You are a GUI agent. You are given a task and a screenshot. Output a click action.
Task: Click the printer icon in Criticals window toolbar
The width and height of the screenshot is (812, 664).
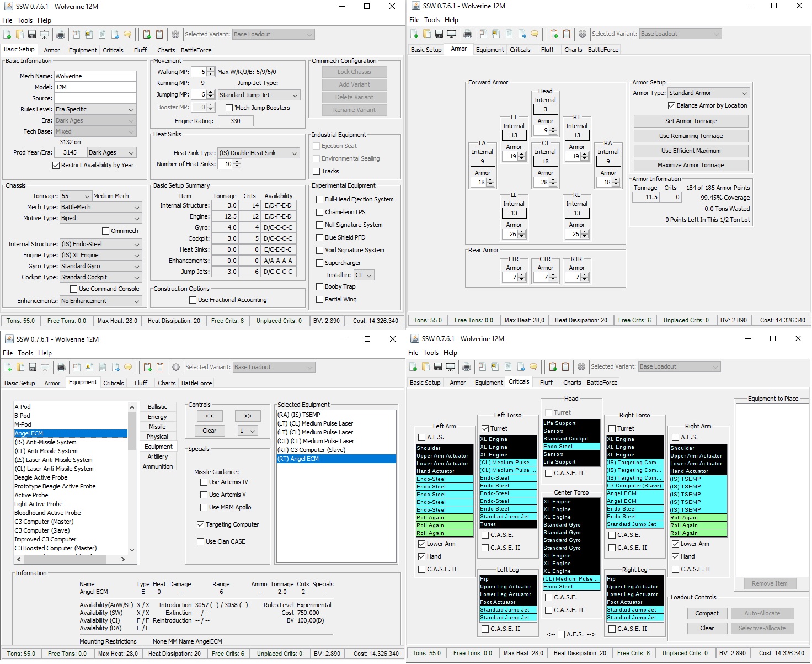(467, 366)
